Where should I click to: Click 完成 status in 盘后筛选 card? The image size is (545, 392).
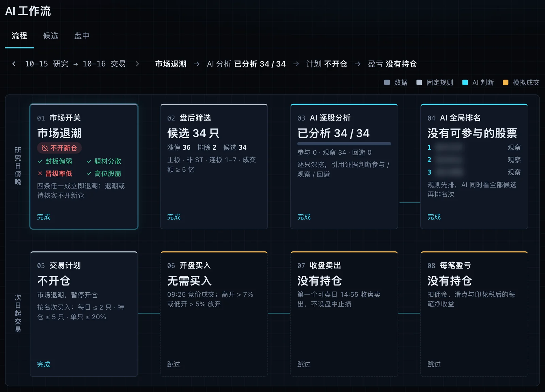point(174,217)
